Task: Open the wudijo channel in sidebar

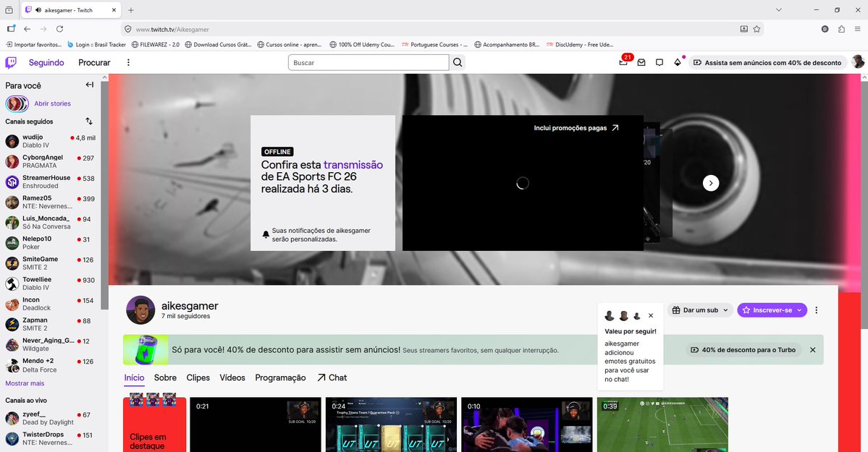Action: coord(51,141)
